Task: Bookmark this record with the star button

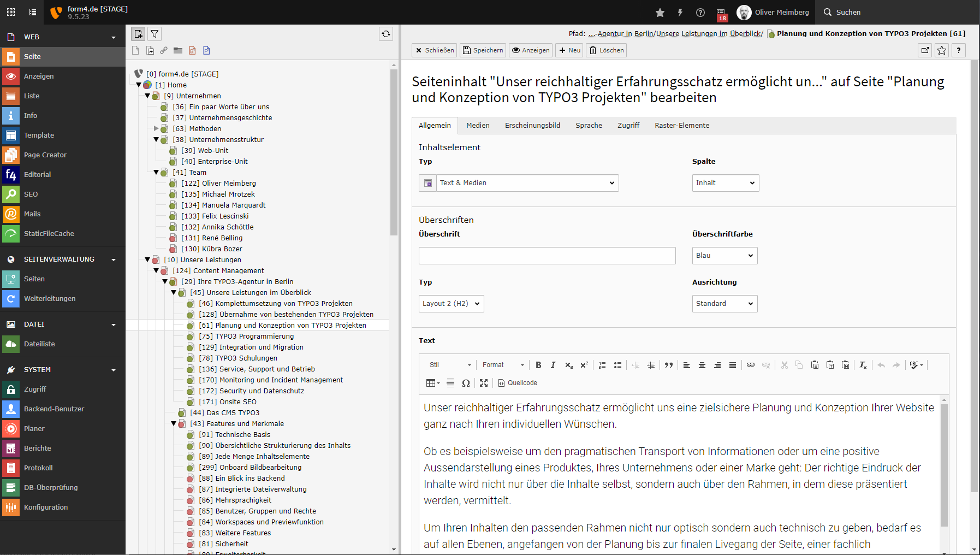Action: [942, 50]
